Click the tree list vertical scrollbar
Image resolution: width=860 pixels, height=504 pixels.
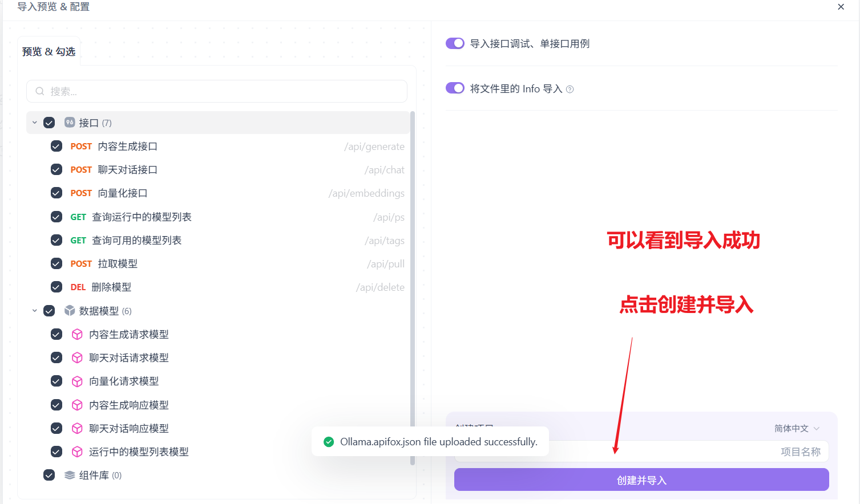coord(413,288)
